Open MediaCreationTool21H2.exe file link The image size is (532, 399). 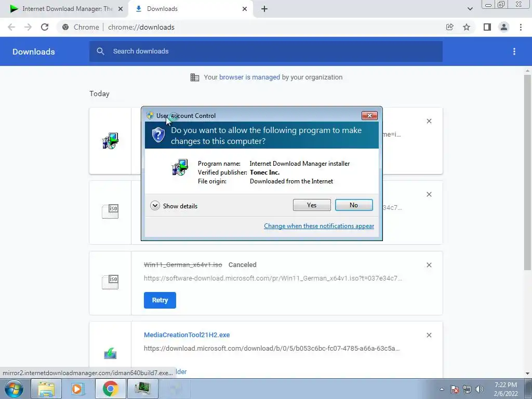coord(187,335)
